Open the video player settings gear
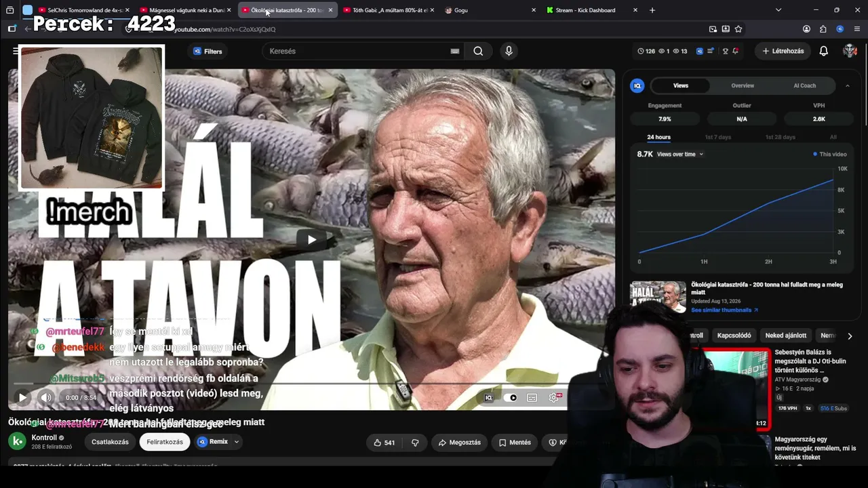The image size is (868, 488). click(x=553, y=398)
